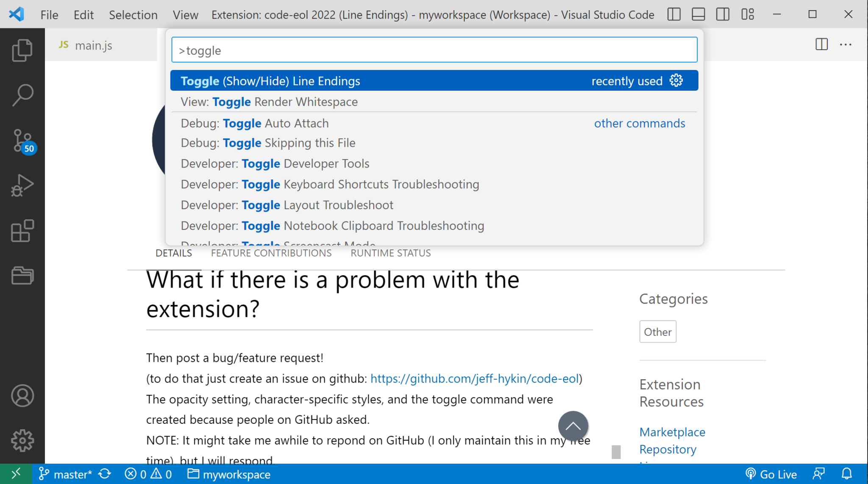Click the page scrollbar thumb

click(616, 452)
